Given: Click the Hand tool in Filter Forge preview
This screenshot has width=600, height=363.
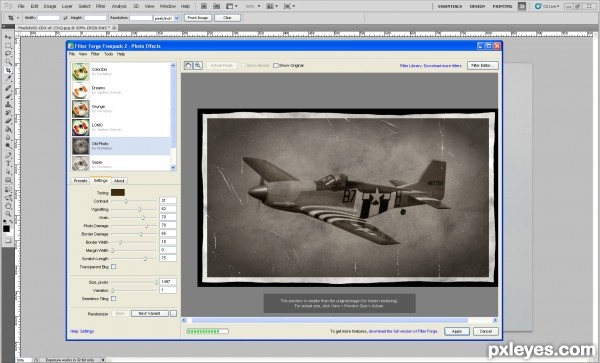Looking at the screenshot, I should pos(188,65).
